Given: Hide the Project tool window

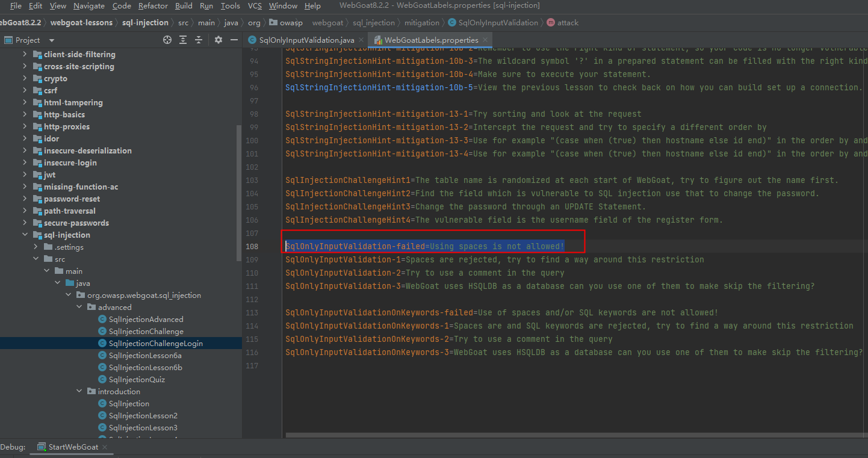Looking at the screenshot, I should 234,40.
